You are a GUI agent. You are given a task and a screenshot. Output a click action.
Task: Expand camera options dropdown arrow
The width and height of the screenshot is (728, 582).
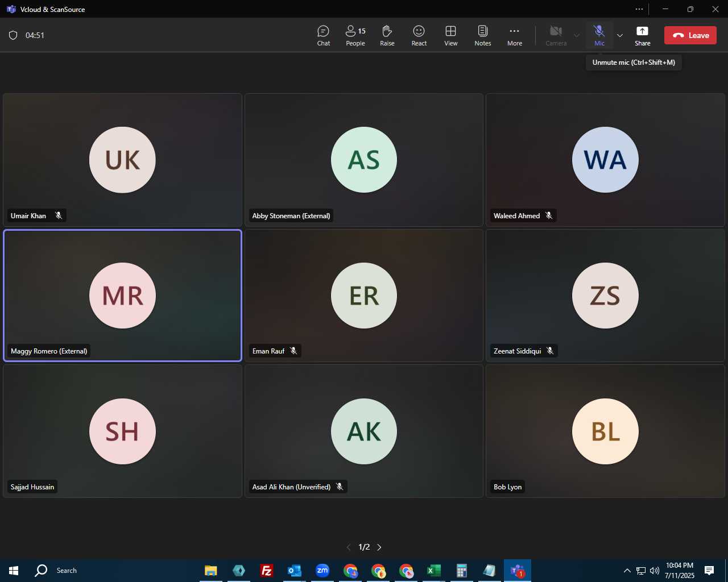(577, 35)
